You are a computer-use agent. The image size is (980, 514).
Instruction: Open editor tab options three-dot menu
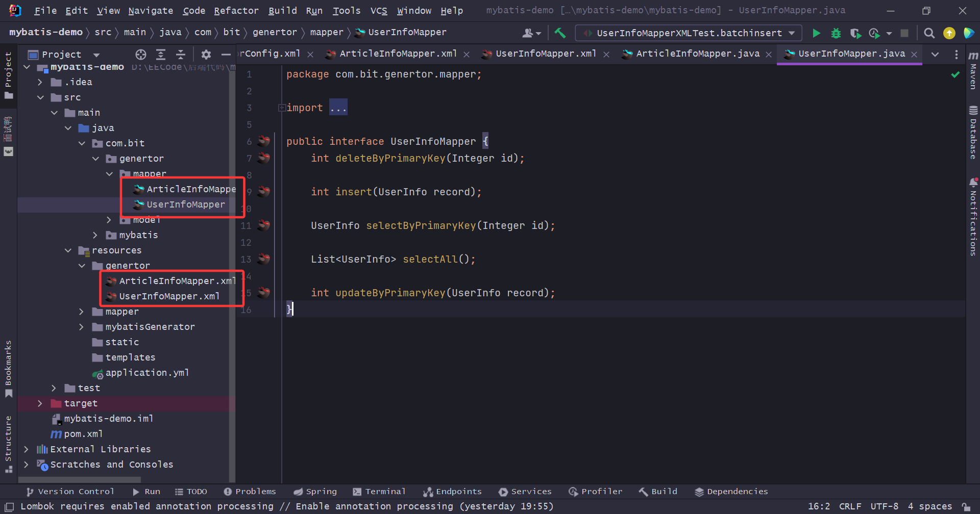click(956, 54)
